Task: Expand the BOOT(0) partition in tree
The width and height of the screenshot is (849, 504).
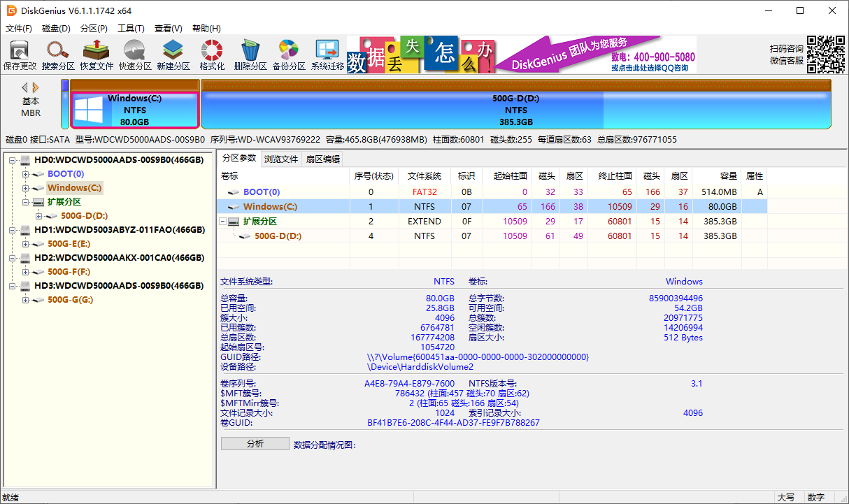Action: [26, 174]
